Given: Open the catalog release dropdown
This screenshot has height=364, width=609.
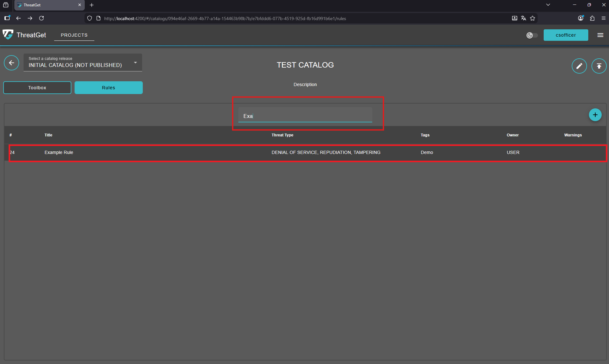Looking at the screenshot, I should [83, 62].
